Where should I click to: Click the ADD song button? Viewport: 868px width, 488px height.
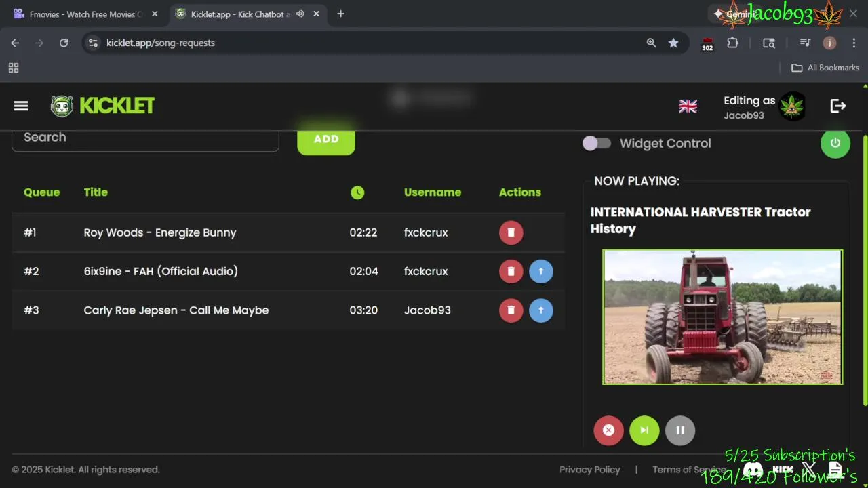click(x=326, y=139)
